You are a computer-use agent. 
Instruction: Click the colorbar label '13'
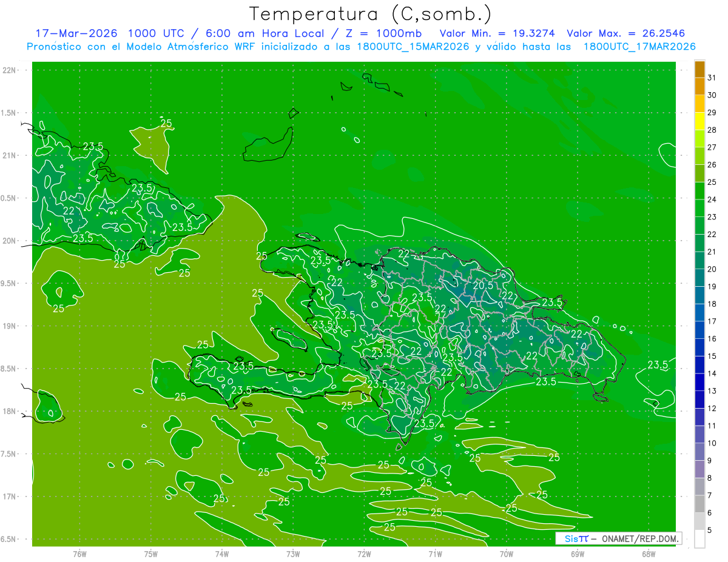click(x=712, y=391)
